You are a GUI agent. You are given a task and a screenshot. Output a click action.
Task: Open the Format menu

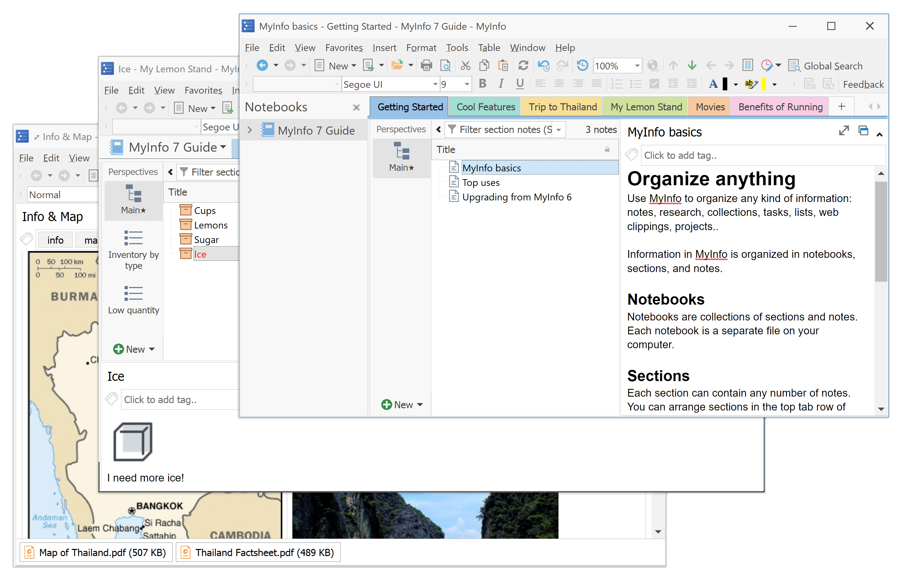point(420,47)
